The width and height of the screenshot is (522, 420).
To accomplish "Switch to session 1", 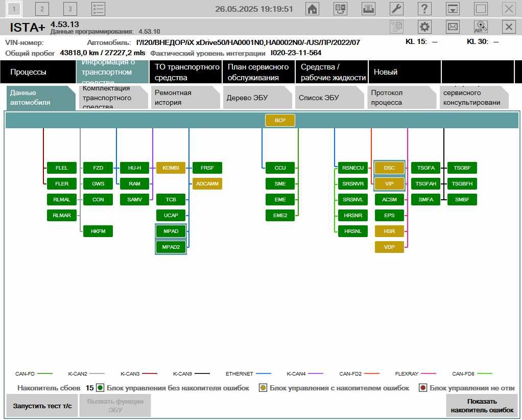I will click(x=14, y=9).
